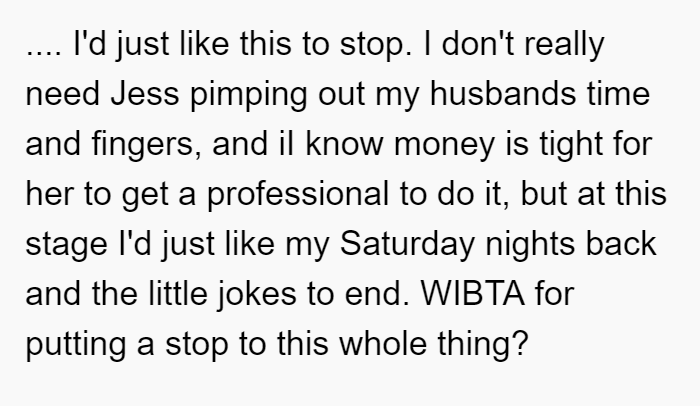Click the final word 'thing?'
The image size is (700, 406).
pos(483,346)
